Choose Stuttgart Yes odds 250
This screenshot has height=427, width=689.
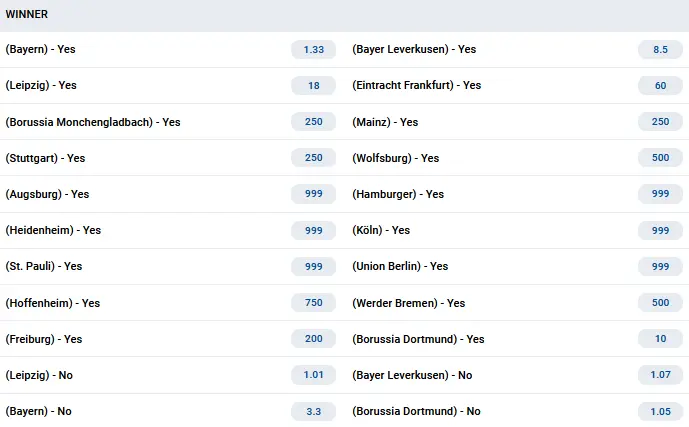(313, 158)
